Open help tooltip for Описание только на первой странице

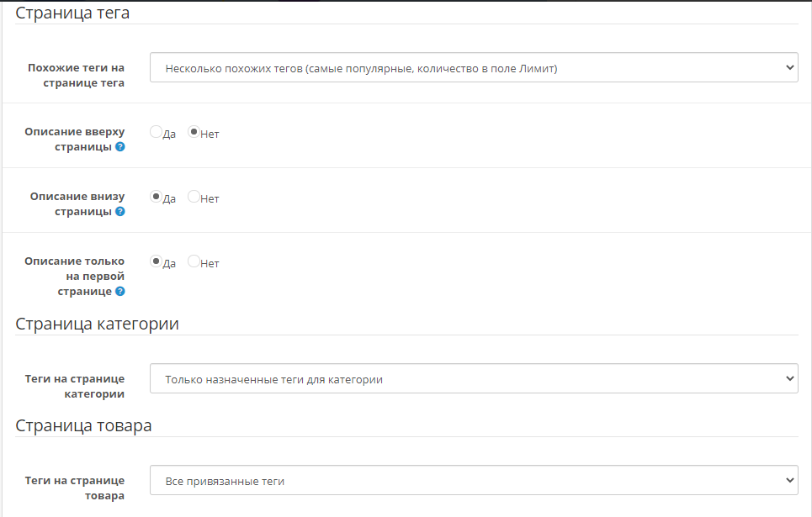pyautogui.click(x=120, y=292)
